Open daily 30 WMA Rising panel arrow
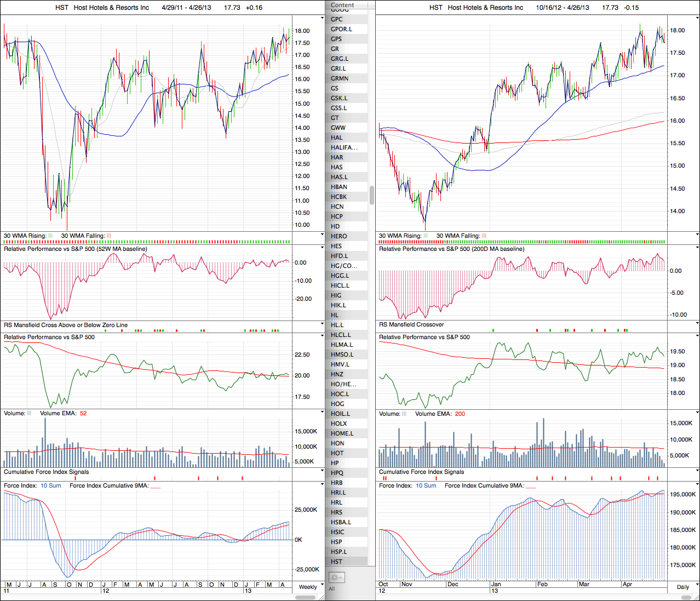This screenshot has width=700, height=601. pyautogui.click(x=697, y=234)
